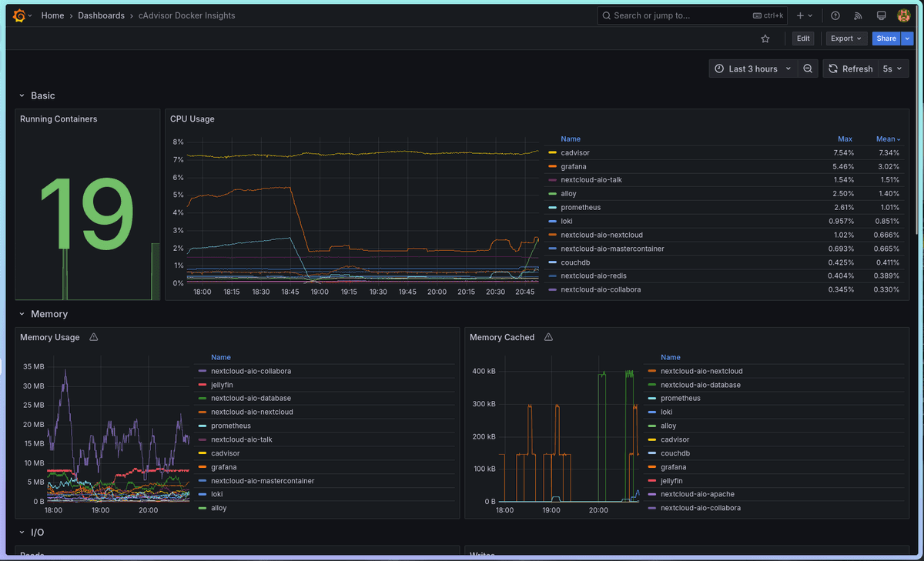Click nextcloud-aio-database swatch in Memory Cached legend
This screenshot has width=924, height=561.
[x=652, y=385]
